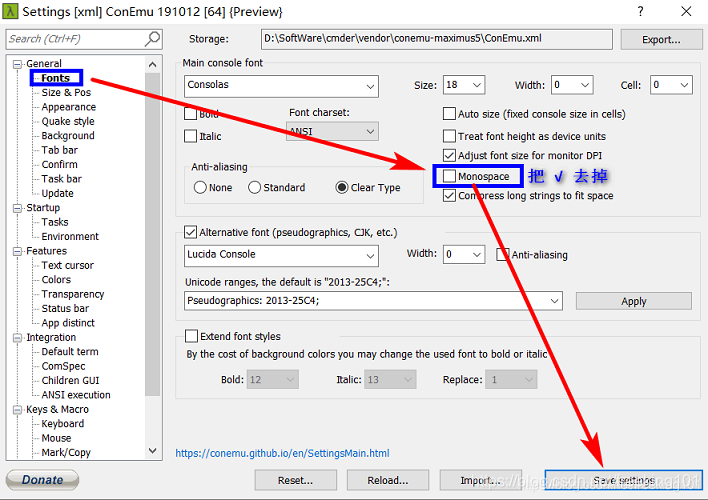Open the Status bar settings page

click(65, 309)
